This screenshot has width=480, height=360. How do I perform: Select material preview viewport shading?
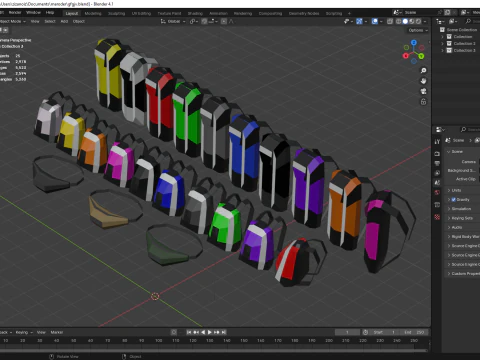(412, 21)
